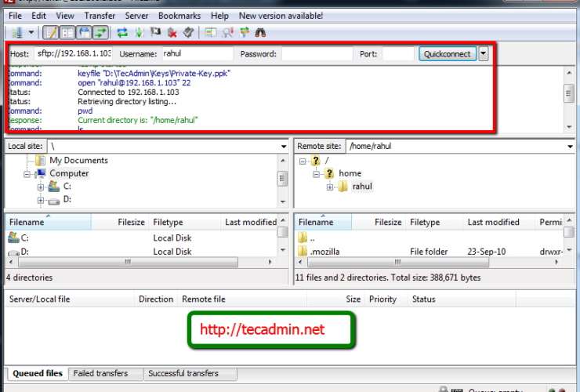This screenshot has width=580, height=392.
Task: Click the Process queue toolbar icon
Action: pyautogui.click(x=139, y=33)
